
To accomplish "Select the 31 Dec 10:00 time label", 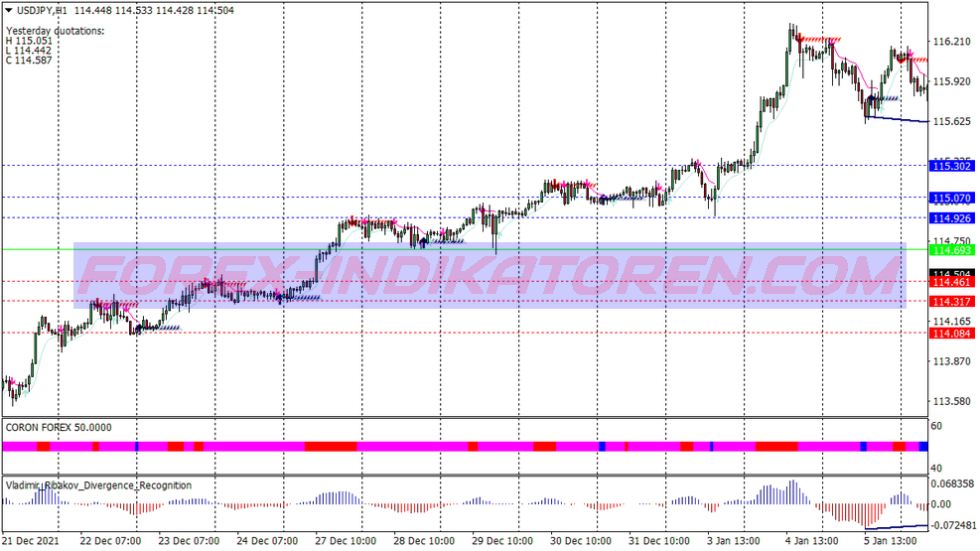I will [x=658, y=541].
